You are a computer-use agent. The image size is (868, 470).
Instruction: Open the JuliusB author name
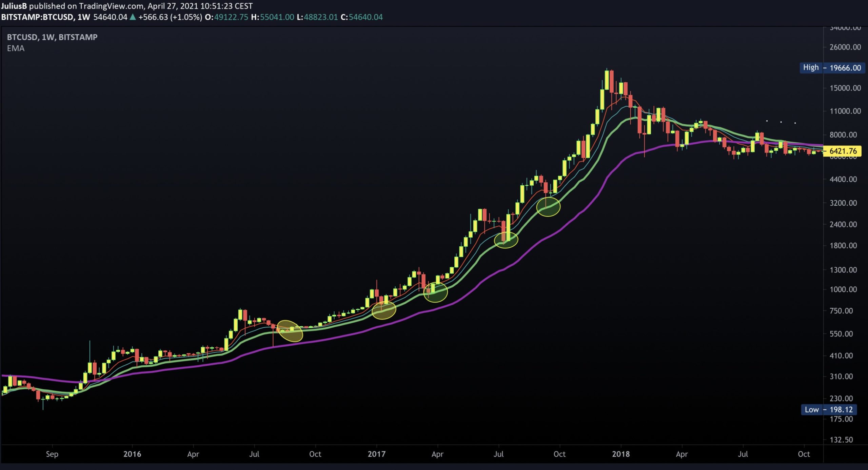click(x=14, y=6)
